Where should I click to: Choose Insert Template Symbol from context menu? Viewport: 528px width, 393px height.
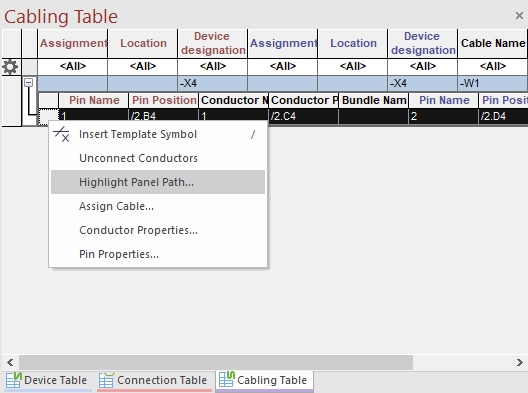click(158, 134)
